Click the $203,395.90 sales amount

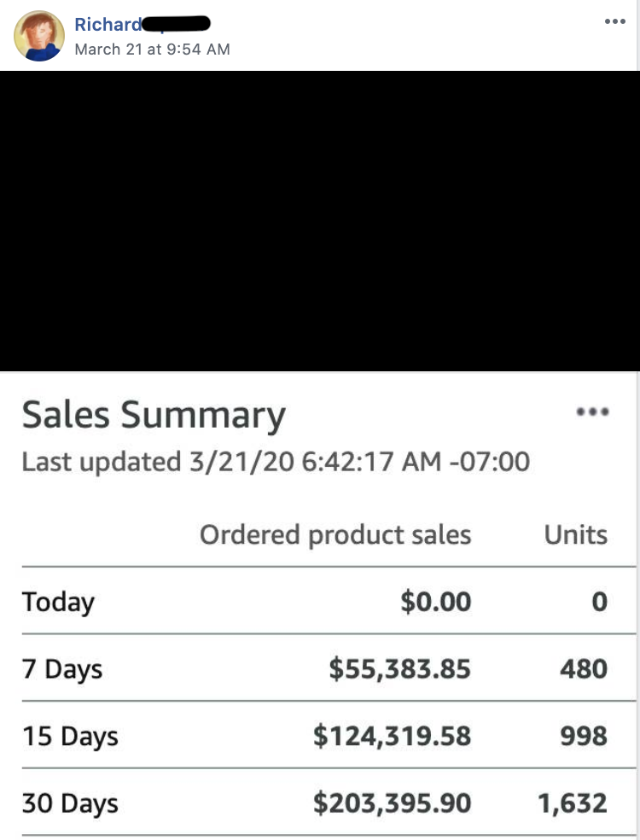click(392, 803)
